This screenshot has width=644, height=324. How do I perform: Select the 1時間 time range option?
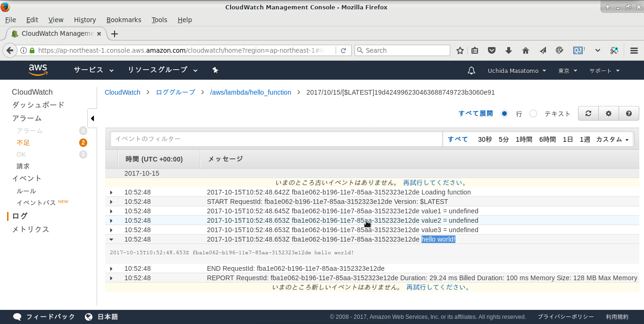click(524, 139)
